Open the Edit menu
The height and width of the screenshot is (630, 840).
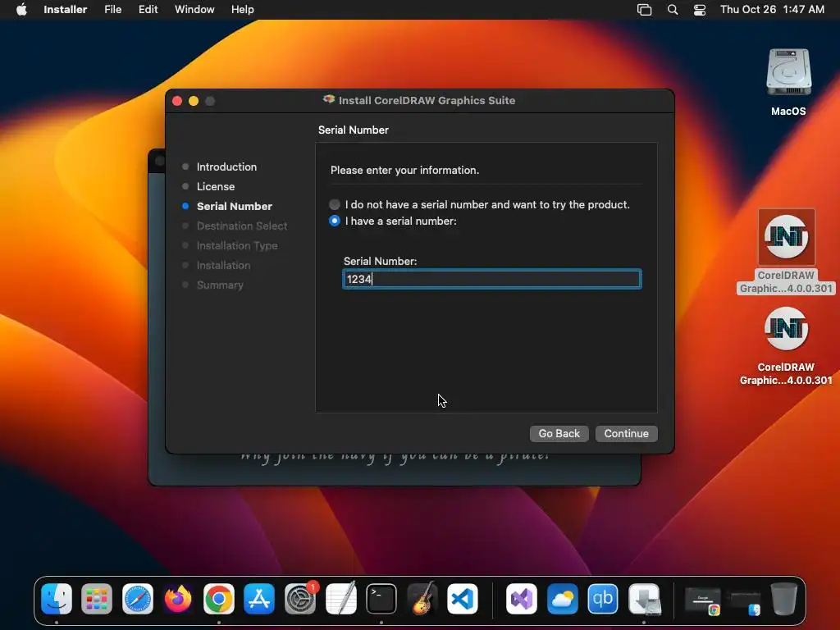coord(148,10)
